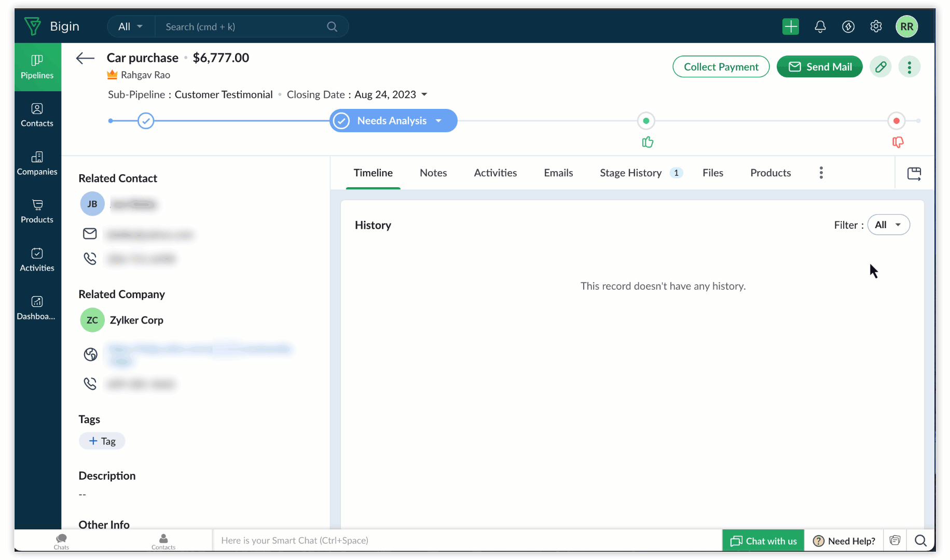950x560 pixels.
Task: Open Dashboards in the sidebar
Action: click(37, 308)
